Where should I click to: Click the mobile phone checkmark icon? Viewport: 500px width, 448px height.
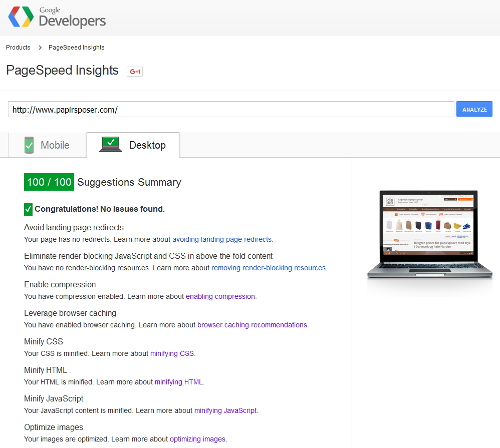point(29,145)
